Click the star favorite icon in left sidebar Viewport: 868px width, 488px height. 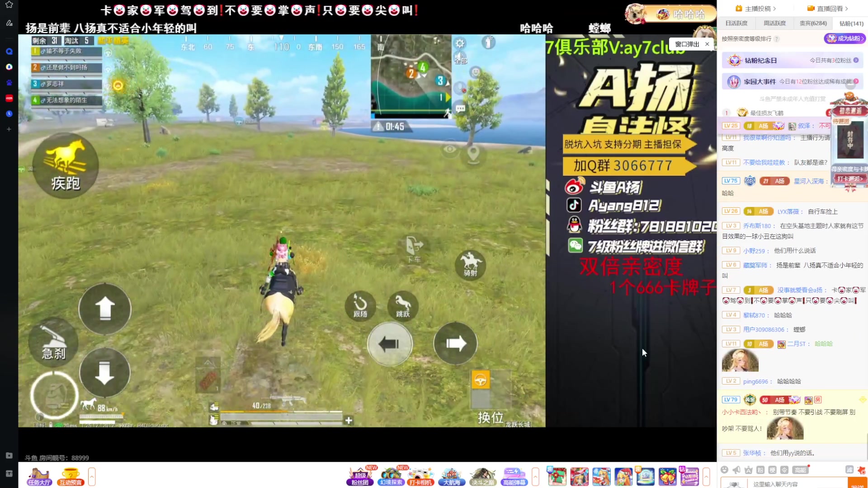point(9,5)
